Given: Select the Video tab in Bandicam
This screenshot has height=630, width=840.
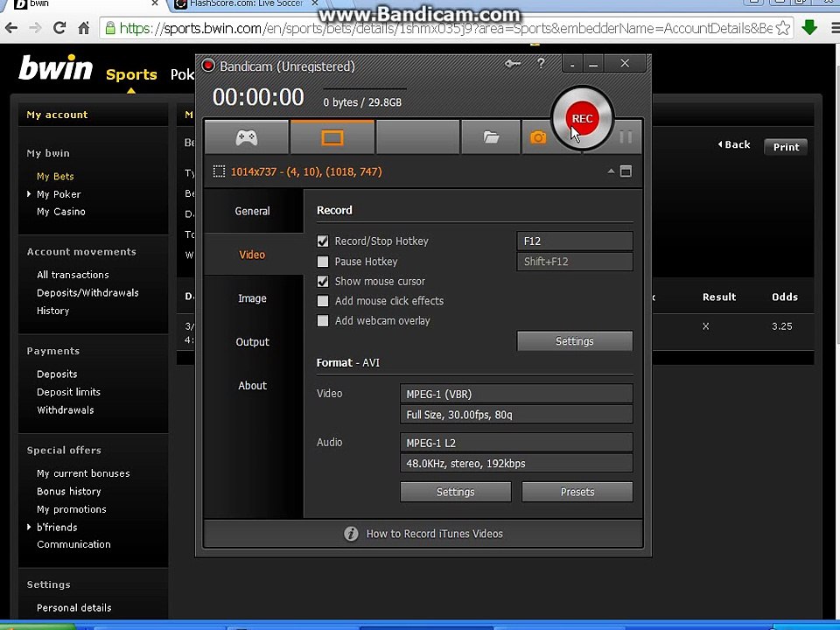Looking at the screenshot, I should click(253, 255).
